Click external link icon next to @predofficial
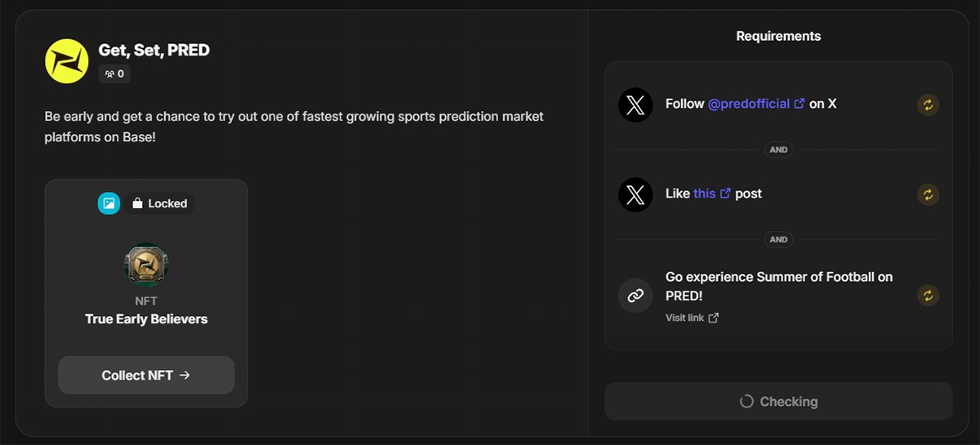 [800, 104]
